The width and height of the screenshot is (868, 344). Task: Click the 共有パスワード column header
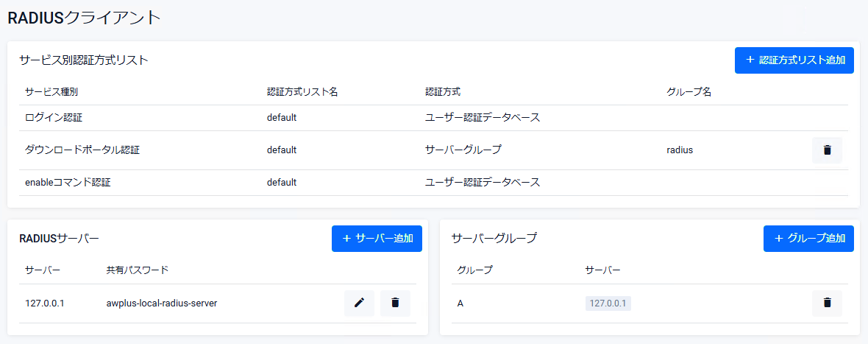tap(138, 270)
